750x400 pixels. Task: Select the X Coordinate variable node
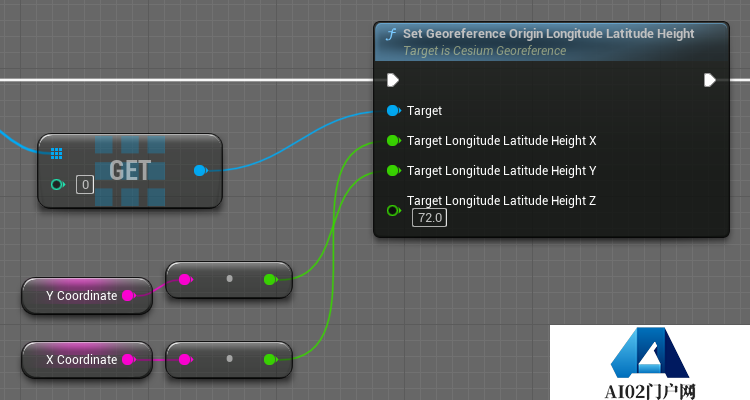click(80, 359)
